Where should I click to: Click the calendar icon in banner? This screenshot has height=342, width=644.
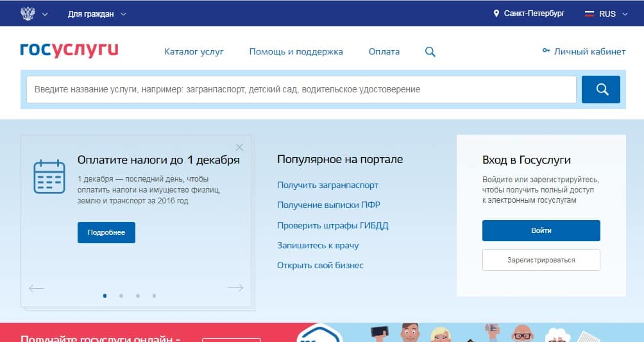pyautogui.click(x=49, y=176)
